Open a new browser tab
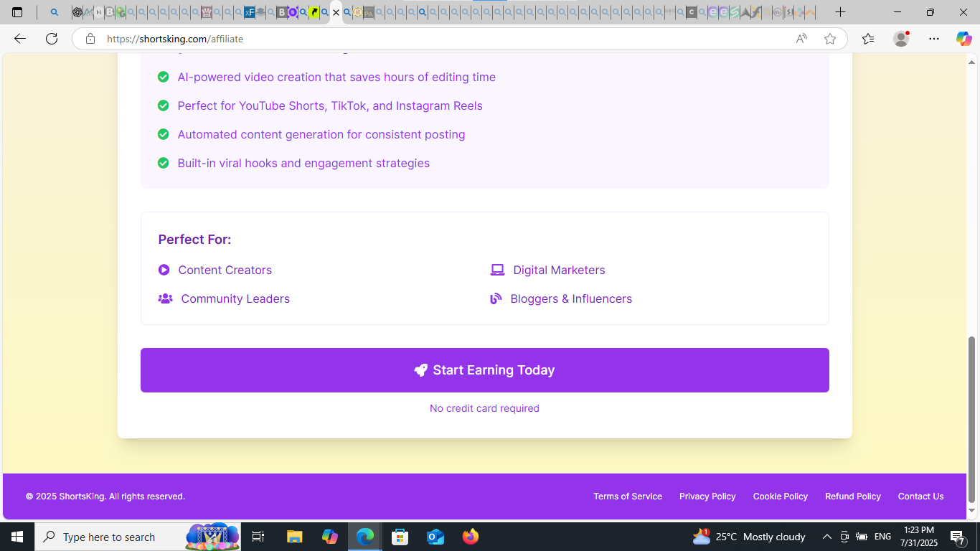Viewport: 980px width, 551px height. (x=840, y=12)
